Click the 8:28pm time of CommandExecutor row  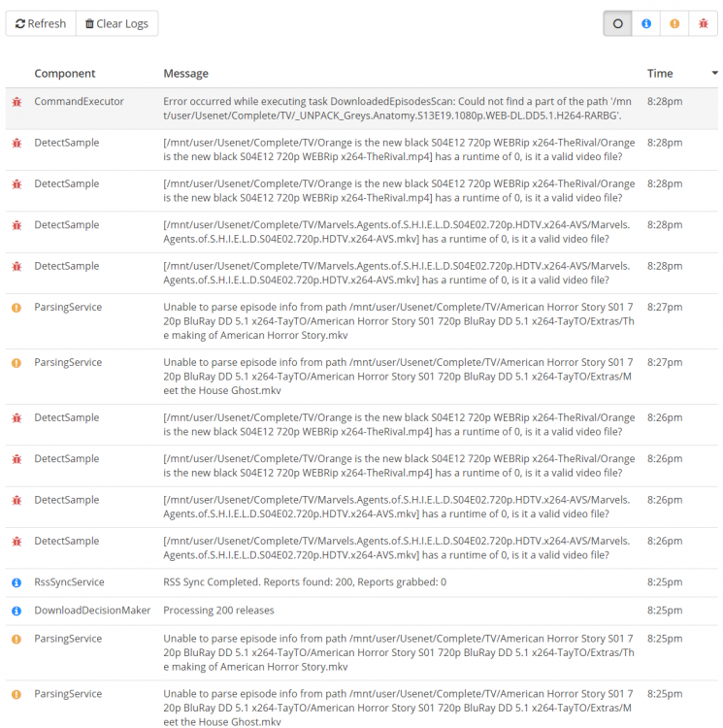pyautogui.click(x=665, y=101)
